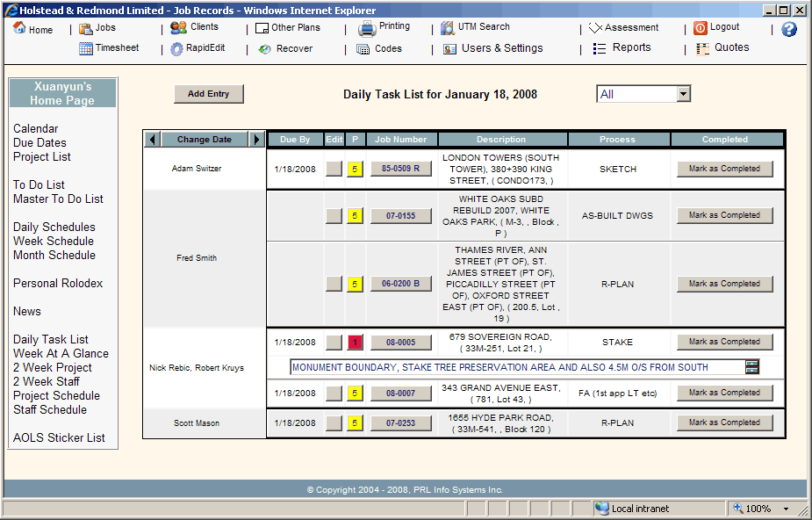Click red priority 1 box for job 08-0005
812x520 pixels.
pyautogui.click(x=355, y=343)
